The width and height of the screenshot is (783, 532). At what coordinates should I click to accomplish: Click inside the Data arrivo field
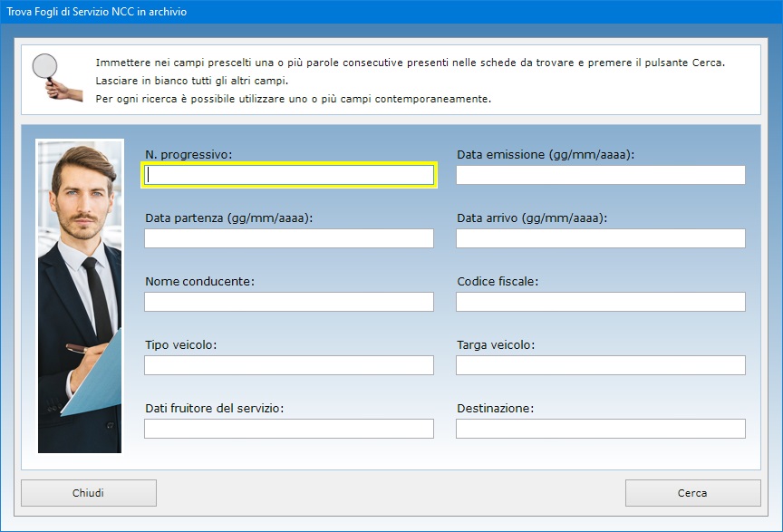(600, 238)
